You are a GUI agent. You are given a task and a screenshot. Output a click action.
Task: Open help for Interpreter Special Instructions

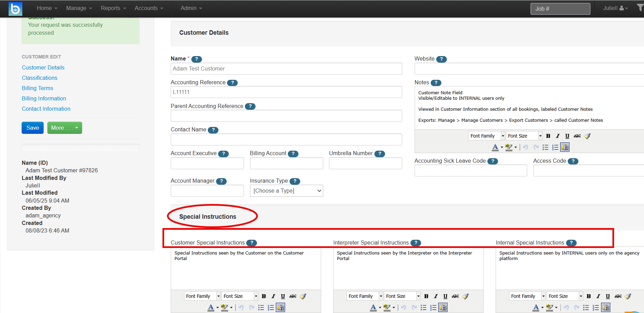point(416,243)
